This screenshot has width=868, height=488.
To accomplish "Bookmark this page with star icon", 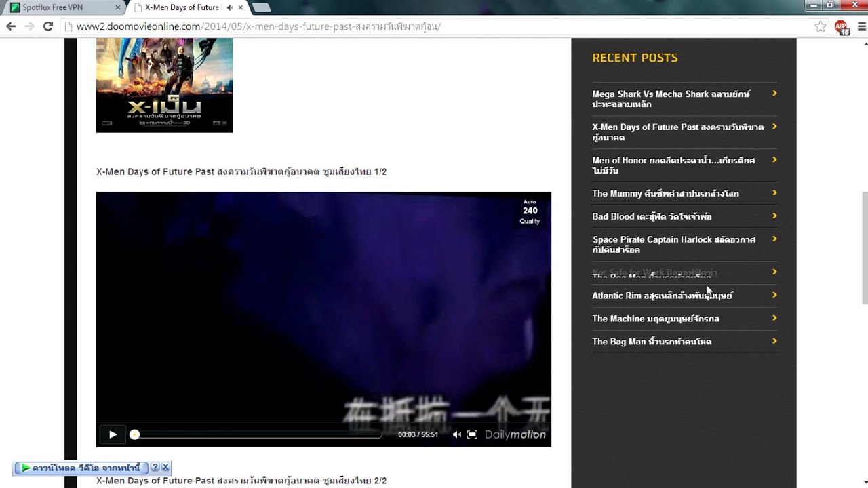I will click(x=821, y=26).
